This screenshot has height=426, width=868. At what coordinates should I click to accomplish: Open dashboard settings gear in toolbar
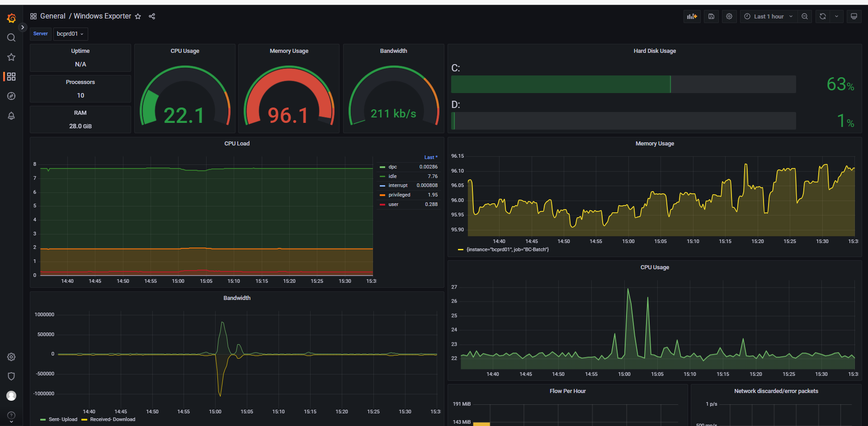click(729, 16)
